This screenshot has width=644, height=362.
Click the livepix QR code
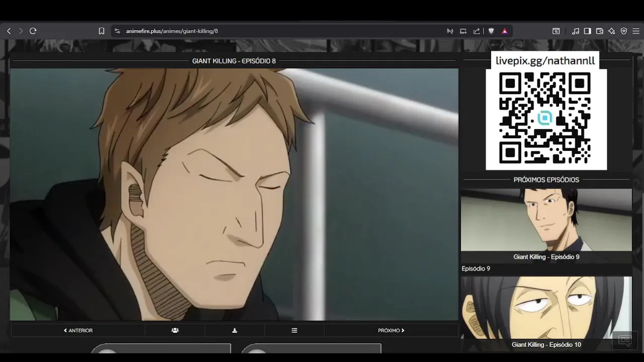pyautogui.click(x=545, y=118)
